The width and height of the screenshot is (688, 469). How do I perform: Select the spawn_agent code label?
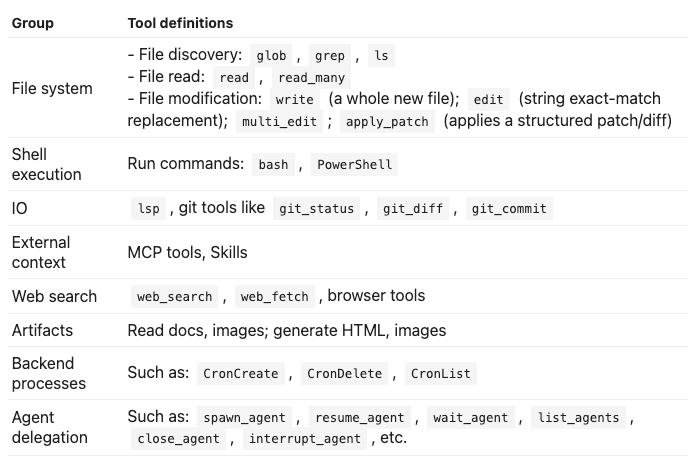click(244, 417)
